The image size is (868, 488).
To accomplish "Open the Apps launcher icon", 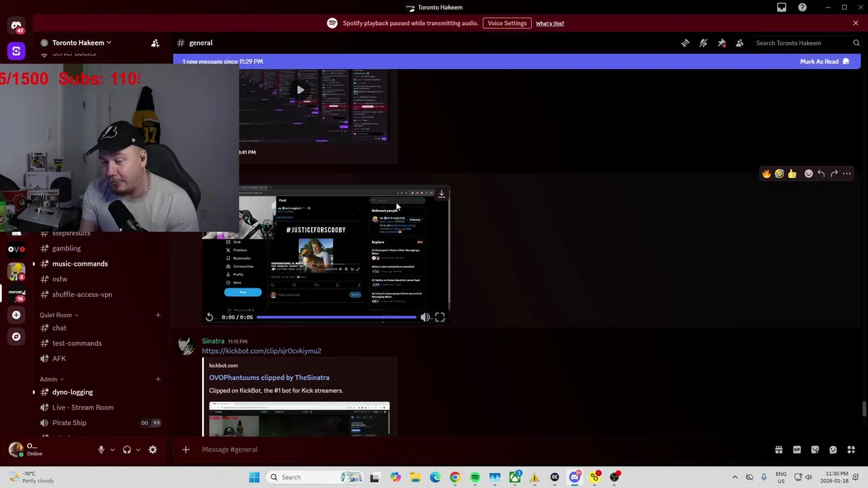I will click(851, 449).
